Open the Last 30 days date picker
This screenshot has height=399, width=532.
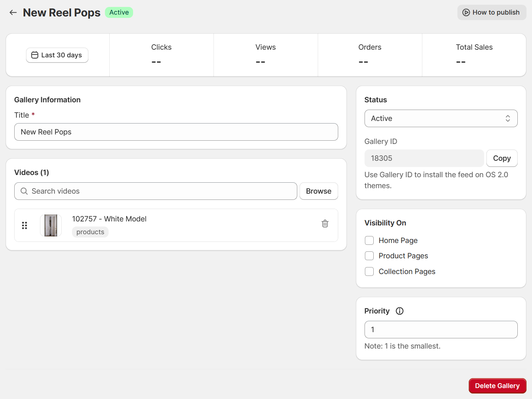pos(57,55)
